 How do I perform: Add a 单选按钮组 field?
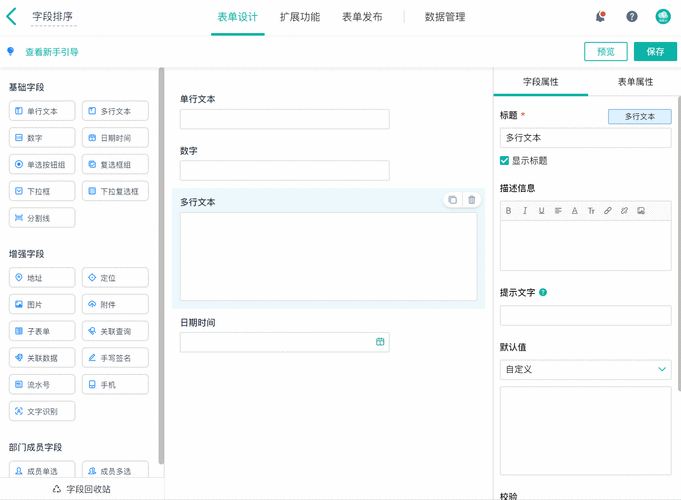coord(42,164)
